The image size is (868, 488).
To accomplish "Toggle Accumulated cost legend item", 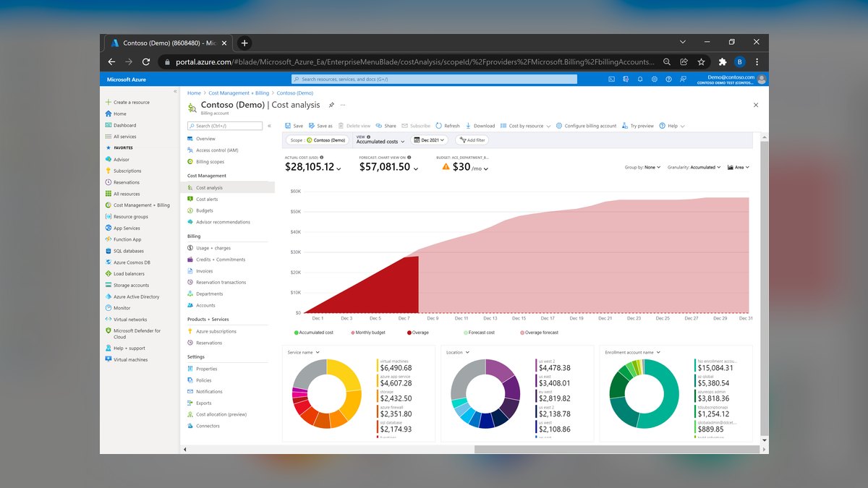I will tap(314, 333).
